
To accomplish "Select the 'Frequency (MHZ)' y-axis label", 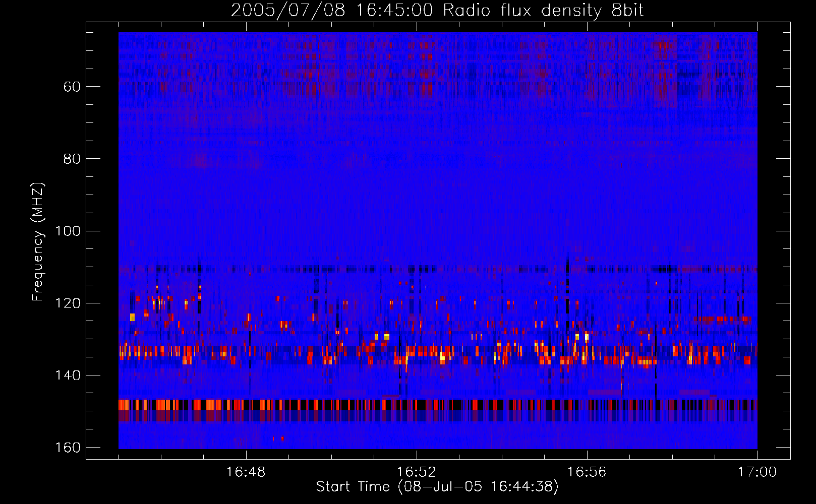I will coord(38,242).
